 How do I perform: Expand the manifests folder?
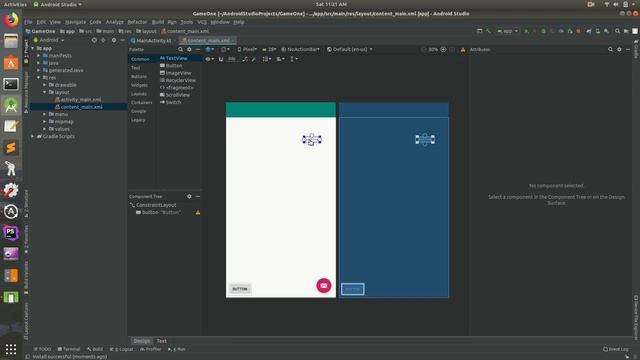click(x=39, y=56)
